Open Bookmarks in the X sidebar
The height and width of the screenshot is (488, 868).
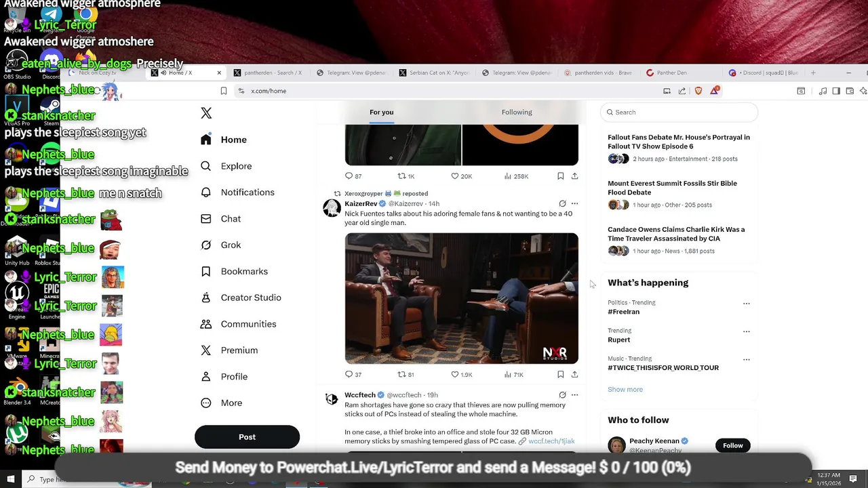point(234,271)
